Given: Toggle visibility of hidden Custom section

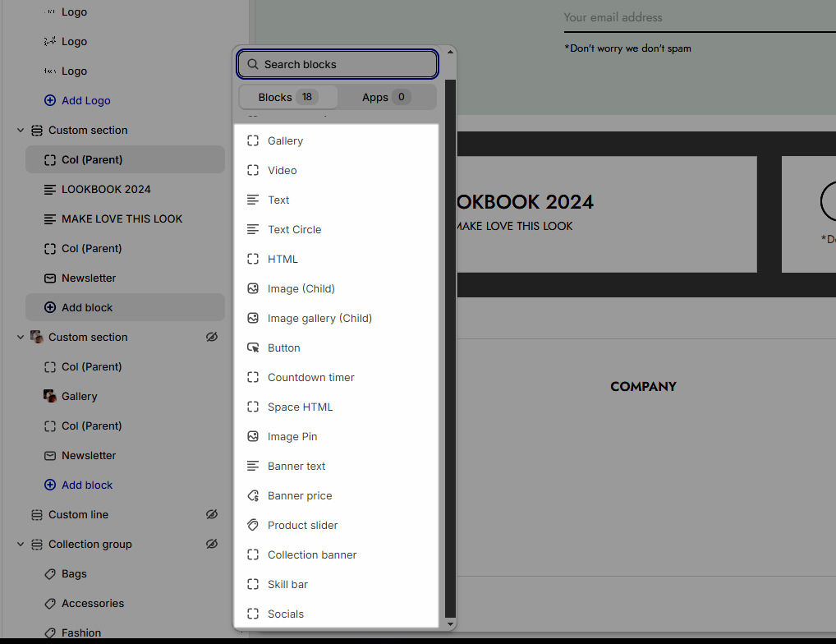Looking at the screenshot, I should 212,337.
